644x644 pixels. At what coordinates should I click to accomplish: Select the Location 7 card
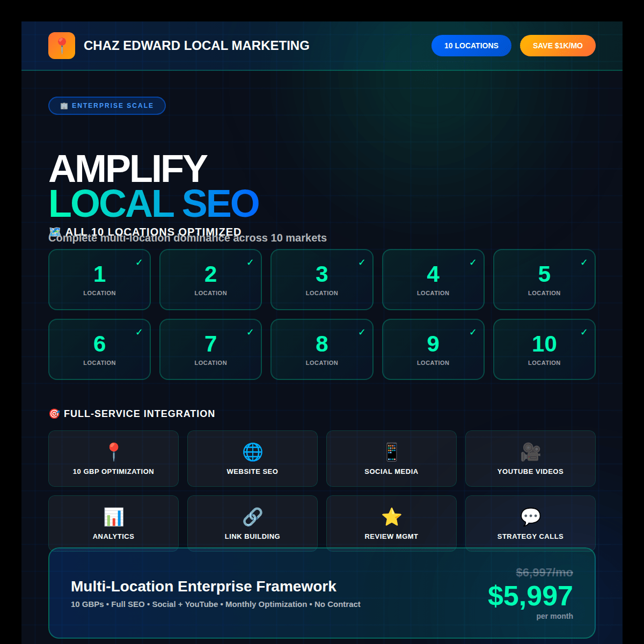tap(210, 349)
